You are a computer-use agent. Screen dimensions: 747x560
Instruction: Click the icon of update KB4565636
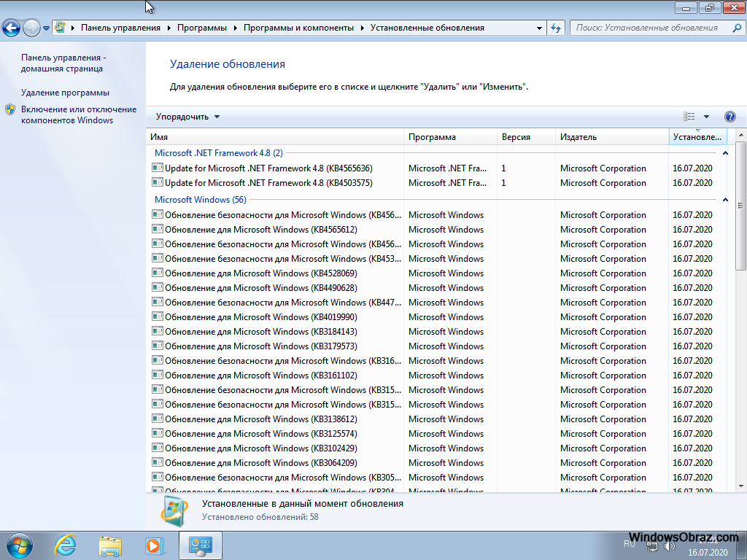coord(157,168)
